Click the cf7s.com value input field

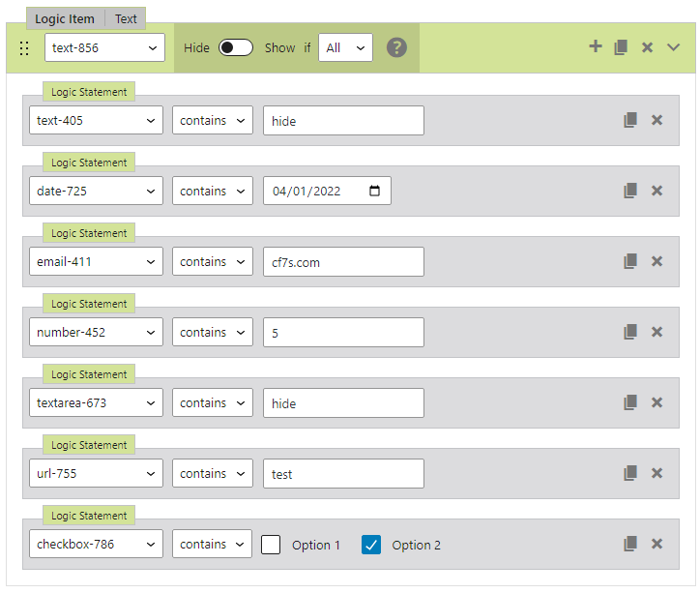click(x=343, y=261)
